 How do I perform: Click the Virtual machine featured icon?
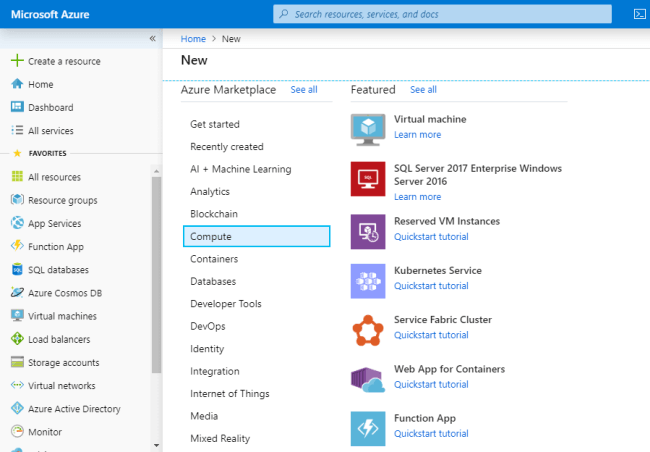point(368,130)
